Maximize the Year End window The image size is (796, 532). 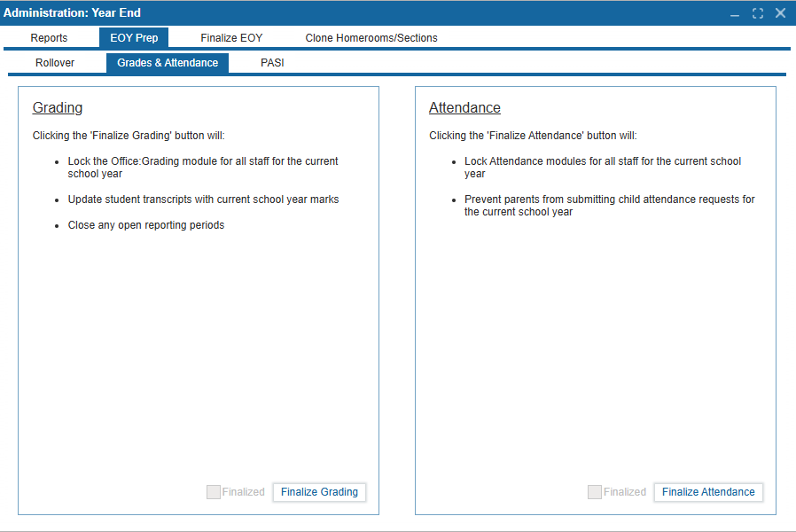[x=758, y=13]
